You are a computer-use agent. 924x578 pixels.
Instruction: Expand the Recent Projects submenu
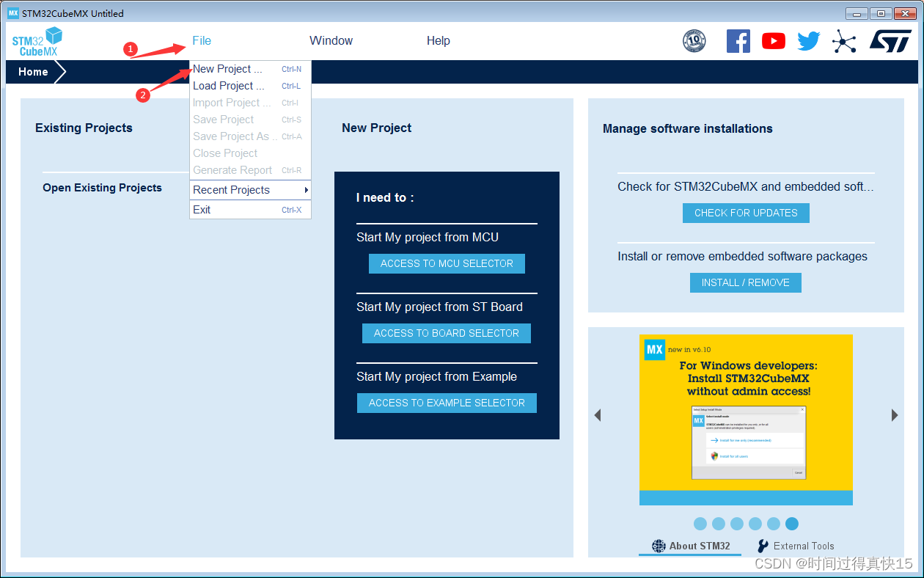(250, 190)
